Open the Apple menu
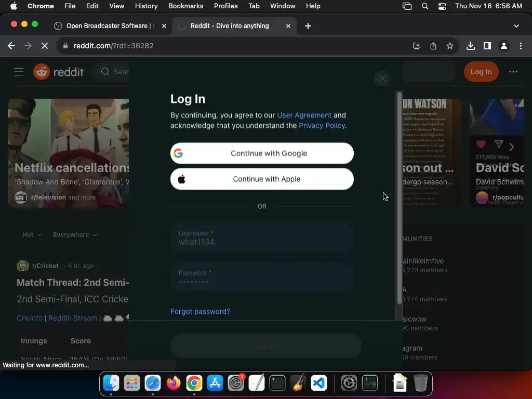This screenshot has width=532, height=399. pyautogui.click(x=14, y=6)
